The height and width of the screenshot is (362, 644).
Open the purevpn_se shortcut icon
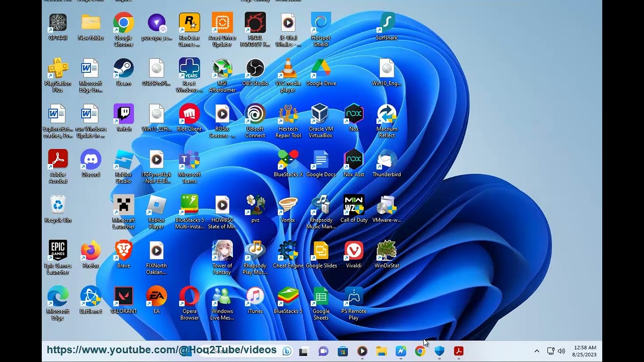156,23
